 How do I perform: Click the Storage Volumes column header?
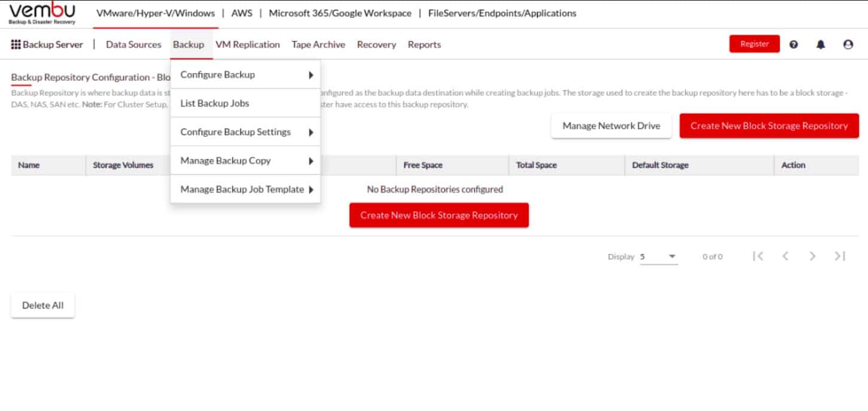coord(123,165)
